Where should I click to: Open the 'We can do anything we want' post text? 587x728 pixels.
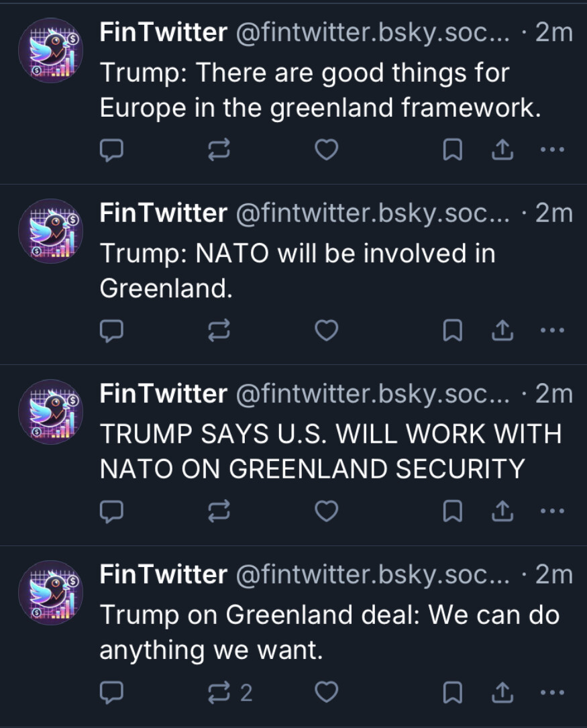329,632
